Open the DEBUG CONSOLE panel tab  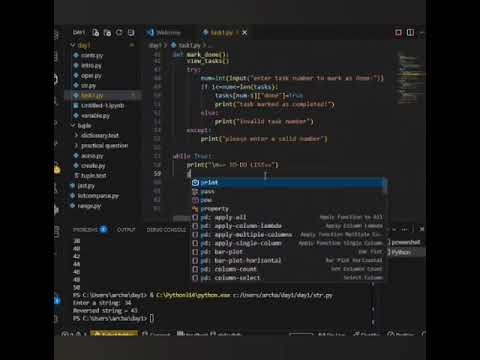pyautogui.click(x=166, y=230)
